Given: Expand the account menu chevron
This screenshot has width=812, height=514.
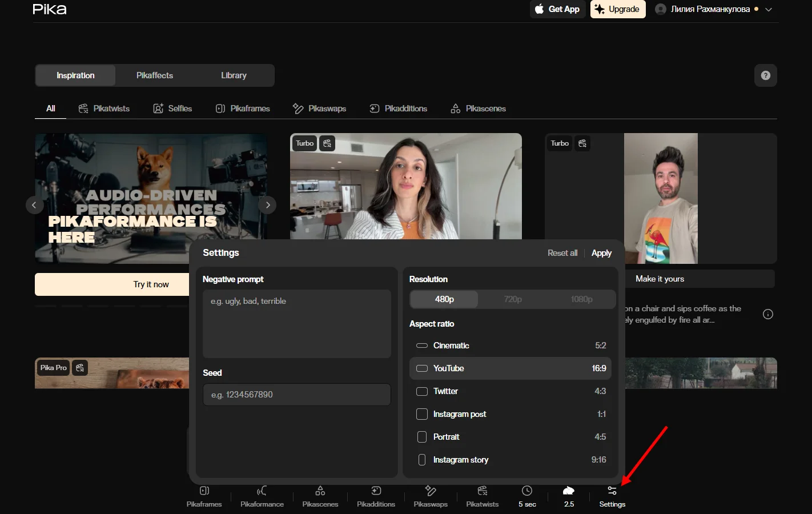Looking at the screenshot, I should point(769,10).
